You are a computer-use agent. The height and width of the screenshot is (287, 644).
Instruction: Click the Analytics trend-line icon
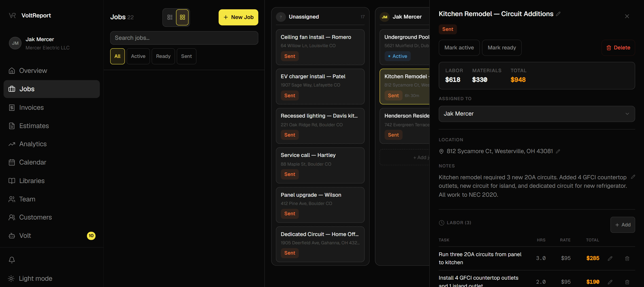point(12,144)
